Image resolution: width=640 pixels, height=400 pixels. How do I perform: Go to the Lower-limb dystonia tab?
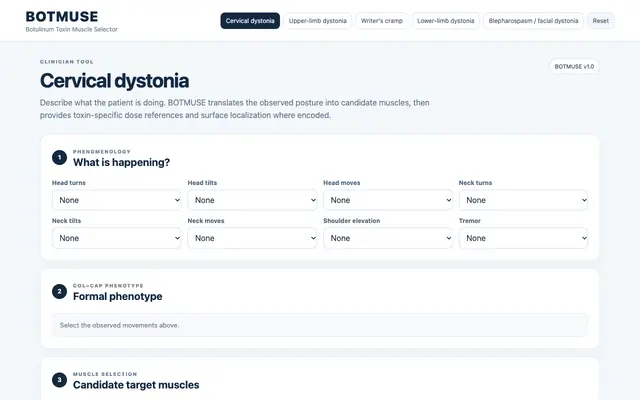[x=446, y=21]
